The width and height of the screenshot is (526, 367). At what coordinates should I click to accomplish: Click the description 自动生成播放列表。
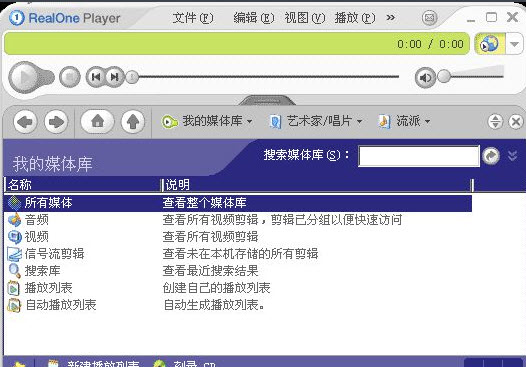214,305
